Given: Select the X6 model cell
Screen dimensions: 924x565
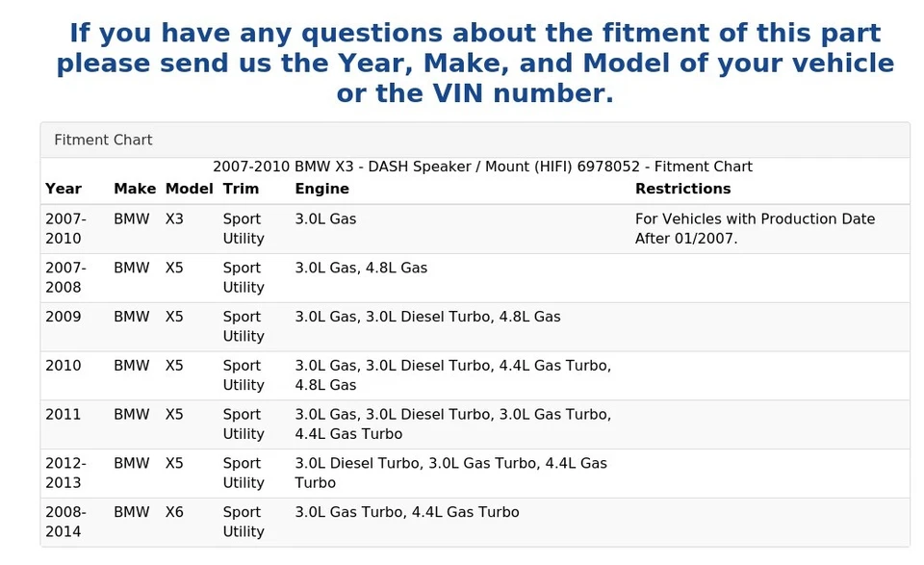Looking at the screenshot, I should pos(174,513).
